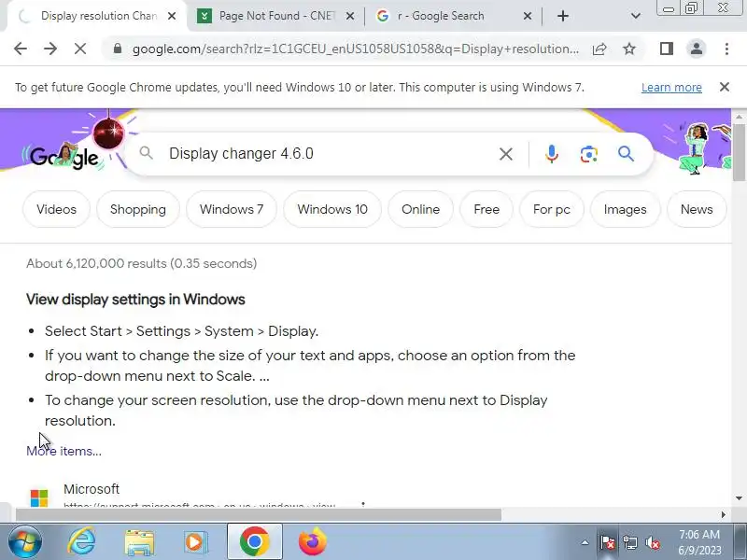Search by image with camera icon
Image resolution: width=747 pixels, height=560 pixels.
point(589,154)
